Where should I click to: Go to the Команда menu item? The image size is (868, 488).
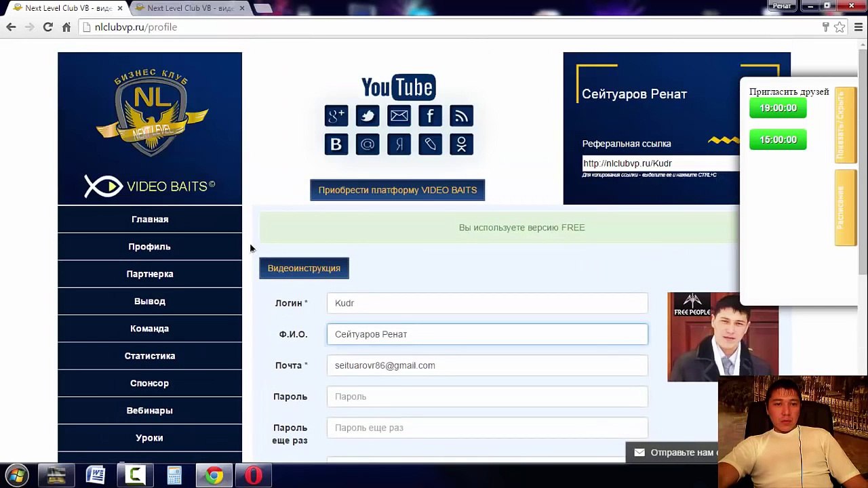(150, 328)
